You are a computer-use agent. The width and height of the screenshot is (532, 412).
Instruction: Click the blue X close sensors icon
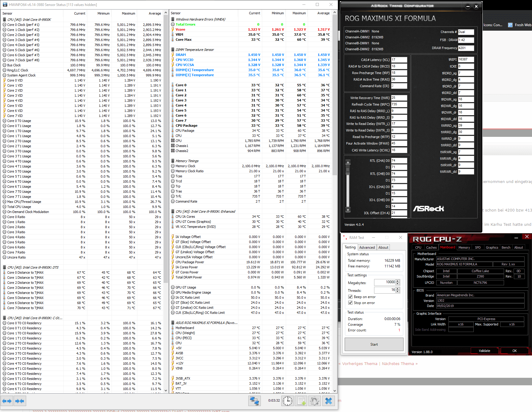click(x=329, y=401)
